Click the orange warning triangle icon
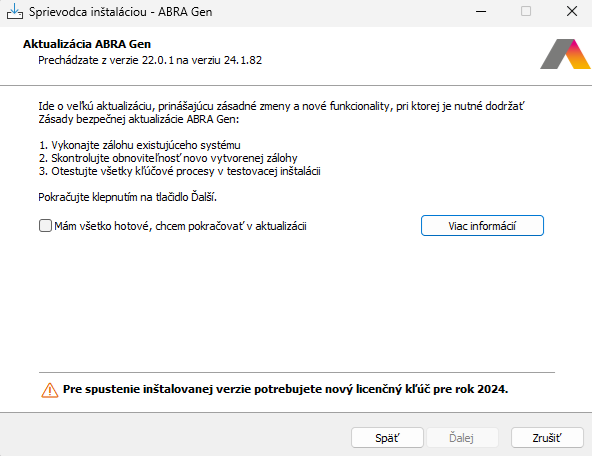592x456 pixels. tap(49, 390)
